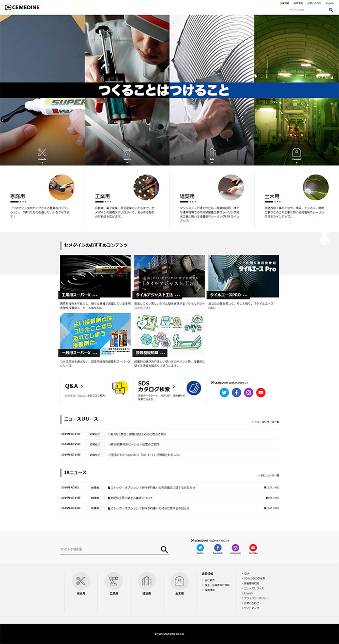Click the 工業用スーパーX thumbnail
The image size is (339, 644).
[95, 276]
